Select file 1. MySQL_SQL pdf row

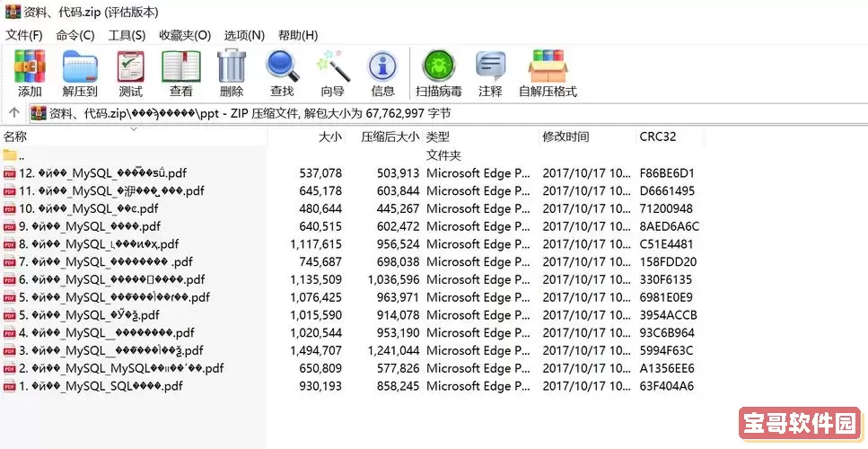click(x=352, y=386)
